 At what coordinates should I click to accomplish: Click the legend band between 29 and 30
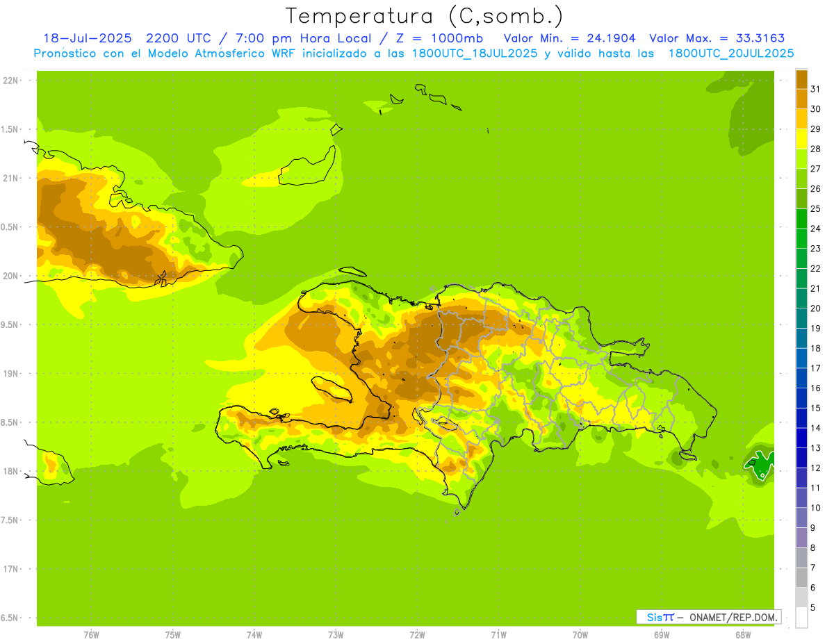click(801, 118)
